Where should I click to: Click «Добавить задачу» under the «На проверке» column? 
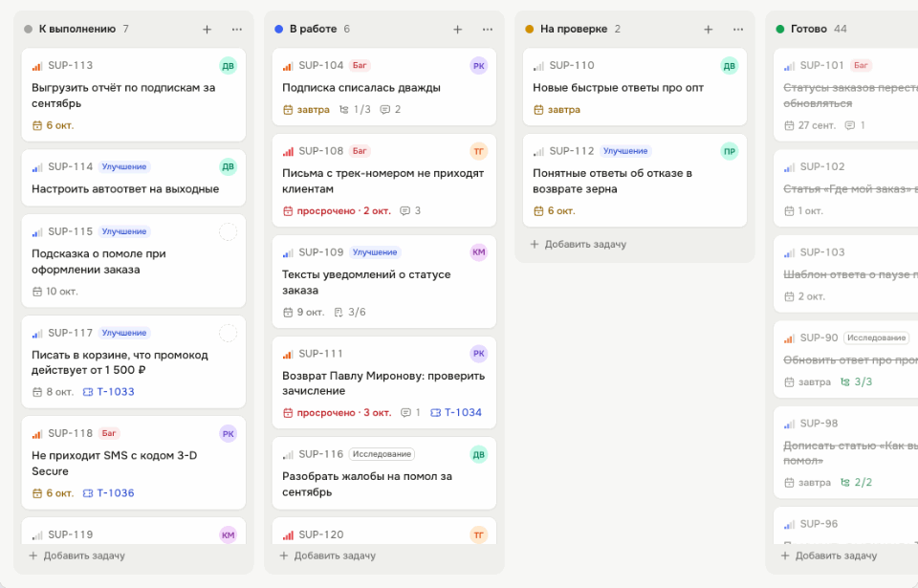579,244
